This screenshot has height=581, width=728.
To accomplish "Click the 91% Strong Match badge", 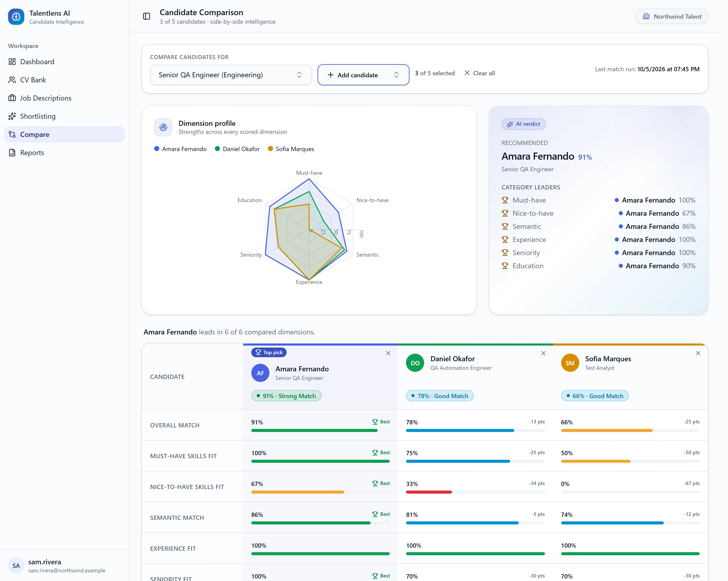I will 286,396.
